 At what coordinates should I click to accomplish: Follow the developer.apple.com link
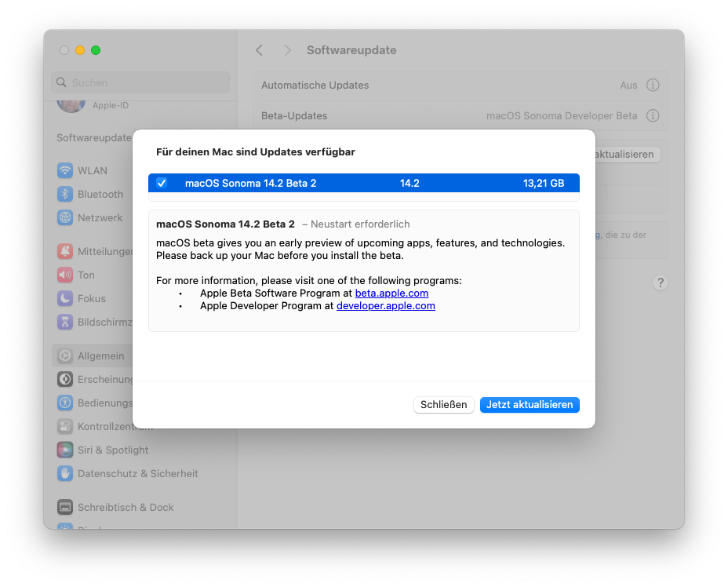coord(385,306)
